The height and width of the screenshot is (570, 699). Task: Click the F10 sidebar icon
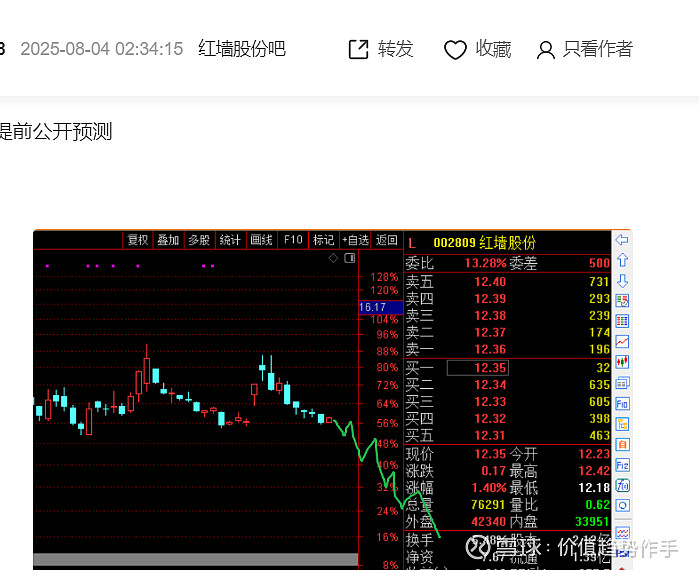[x=622, y=404]
